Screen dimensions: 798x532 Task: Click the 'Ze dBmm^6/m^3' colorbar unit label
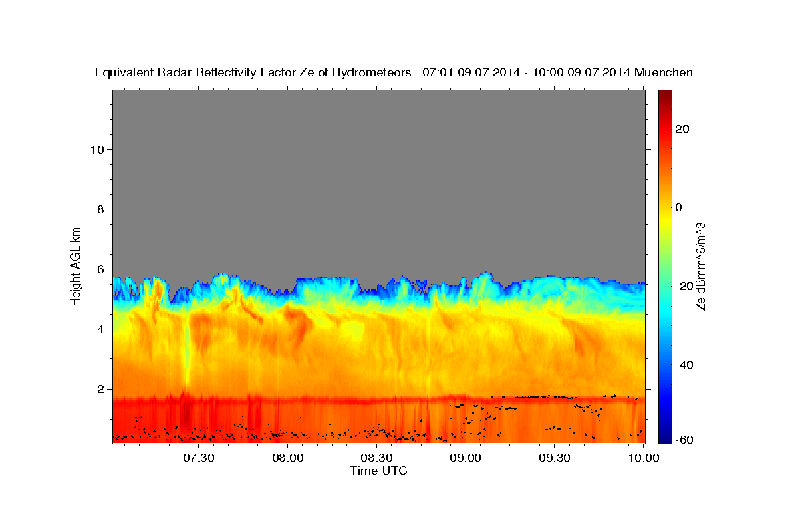click(x=700, y=266)
